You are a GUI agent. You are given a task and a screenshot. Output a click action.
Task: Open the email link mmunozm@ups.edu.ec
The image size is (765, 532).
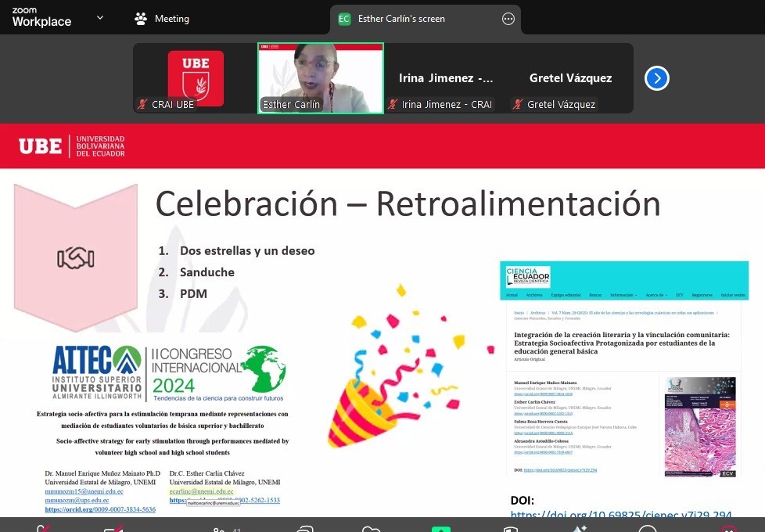click(x=77, y=500)
